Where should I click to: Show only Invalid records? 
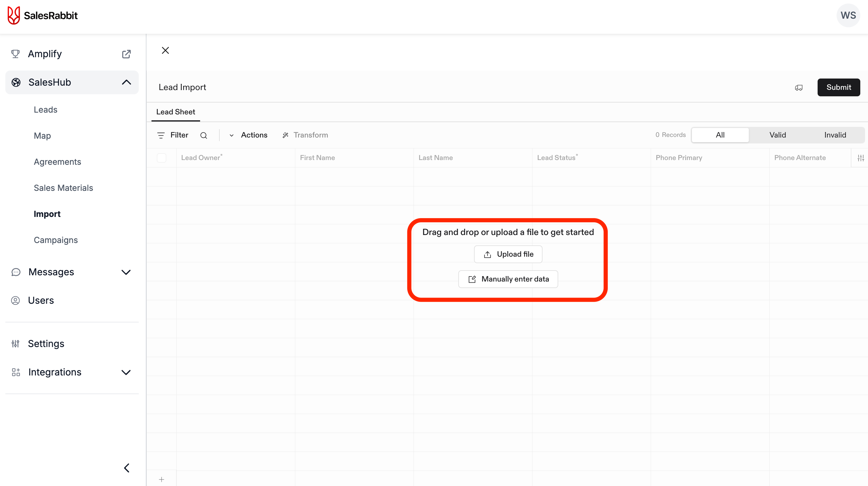[x=835, y=135]
